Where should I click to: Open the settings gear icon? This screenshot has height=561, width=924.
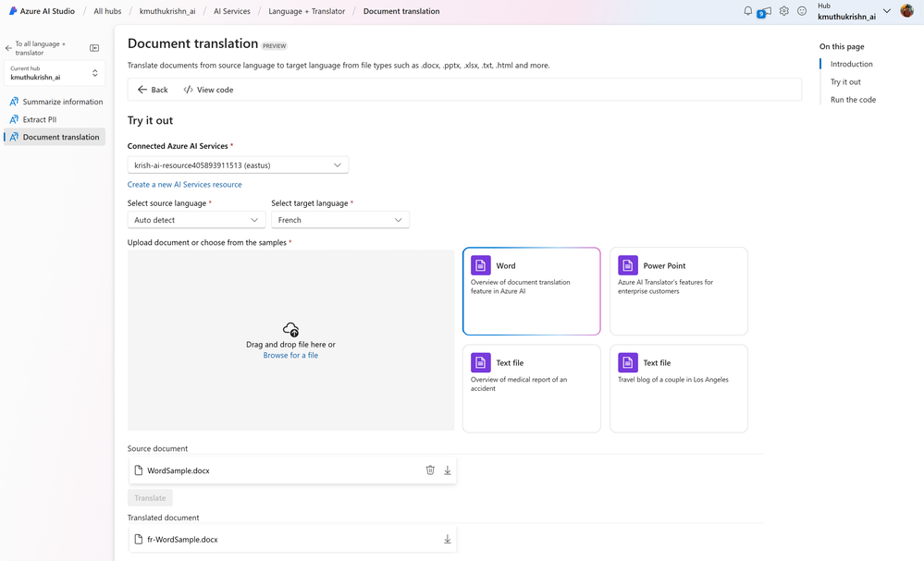tap(783, 10)
